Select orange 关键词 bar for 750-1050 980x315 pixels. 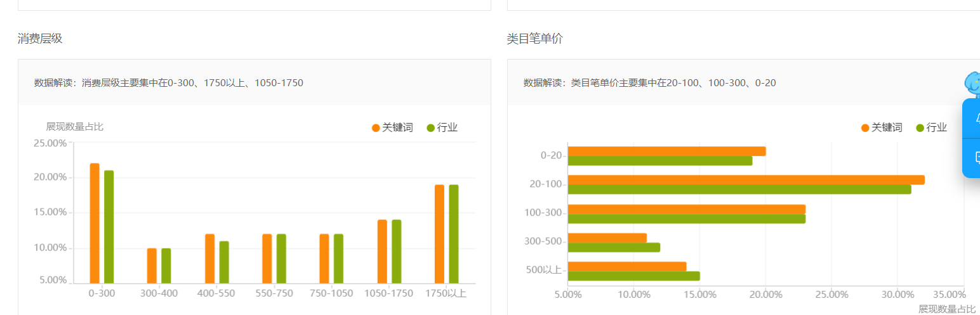[x=324, y=259]
